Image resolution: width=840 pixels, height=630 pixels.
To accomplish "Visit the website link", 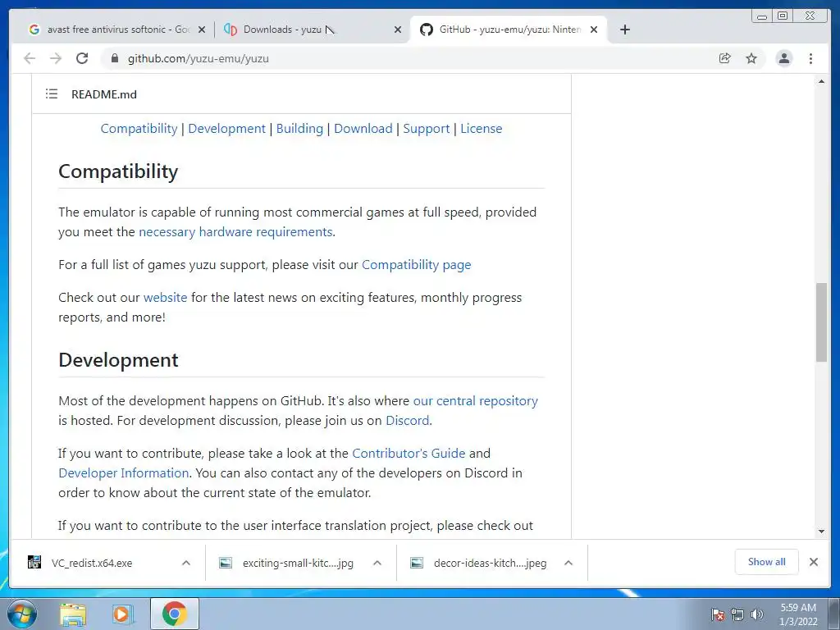I will point(165,297).
